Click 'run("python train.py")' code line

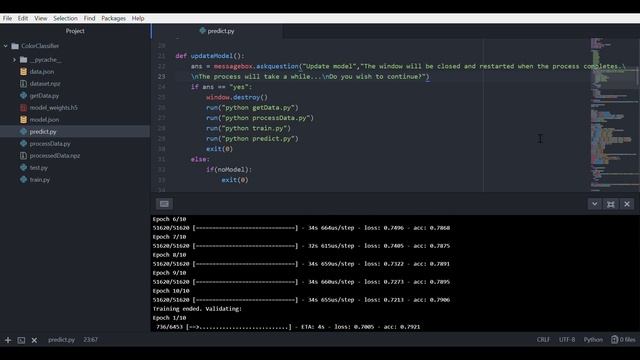tap(248, 129)
